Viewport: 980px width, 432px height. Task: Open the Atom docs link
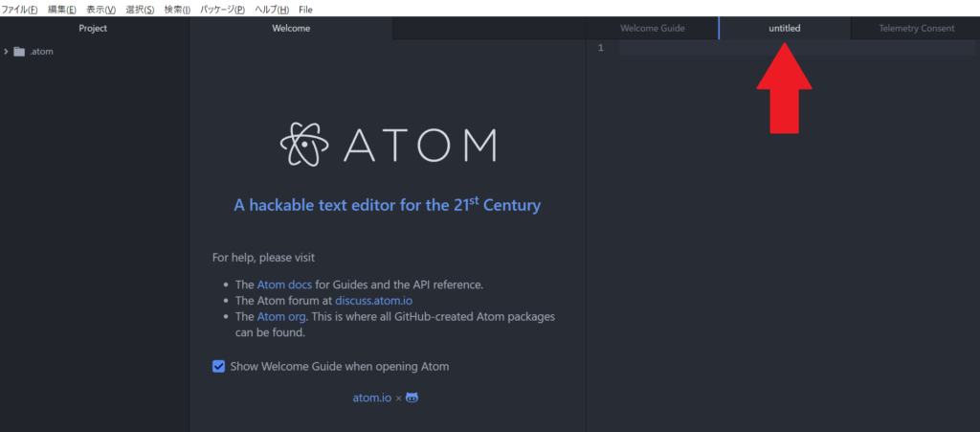[283, 284]
